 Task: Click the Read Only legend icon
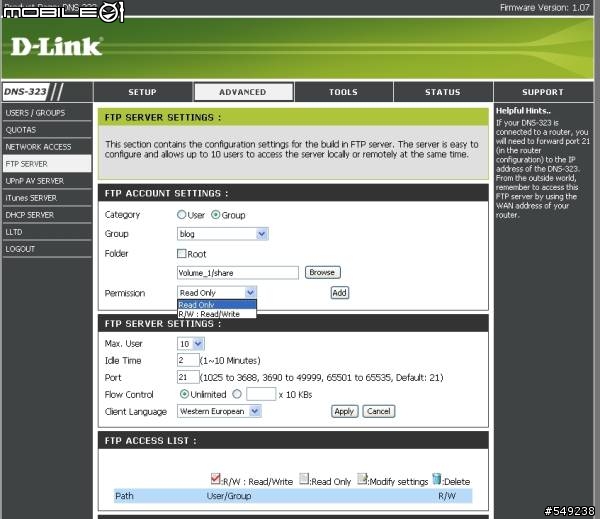point(304,478)
